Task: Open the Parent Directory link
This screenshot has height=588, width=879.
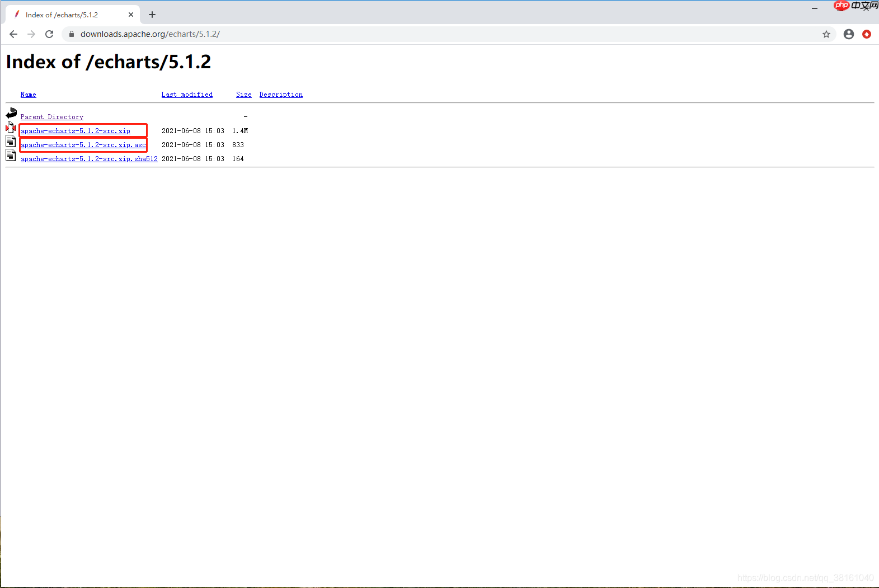Action: tap(52, 117)
